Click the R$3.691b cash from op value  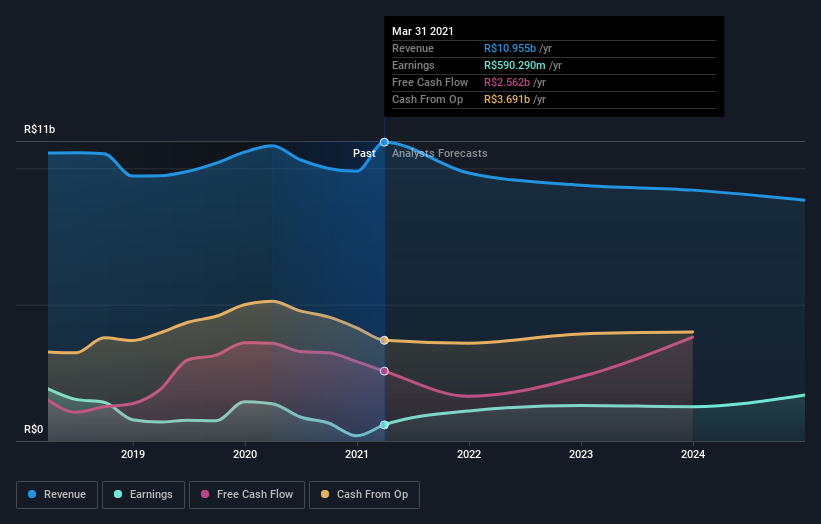click(507, 99)
